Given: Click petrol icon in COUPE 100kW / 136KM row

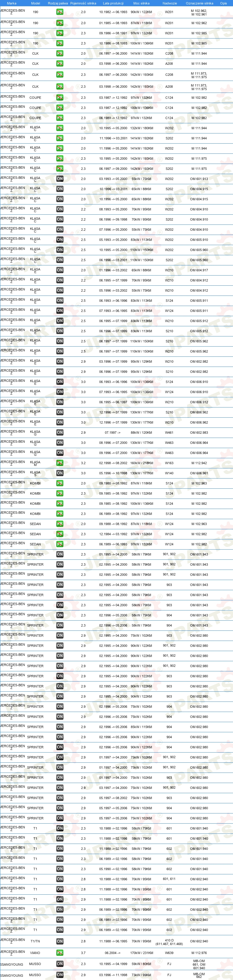Looking at the screenshot, I should pyautogui.click(x=60, y=108).
